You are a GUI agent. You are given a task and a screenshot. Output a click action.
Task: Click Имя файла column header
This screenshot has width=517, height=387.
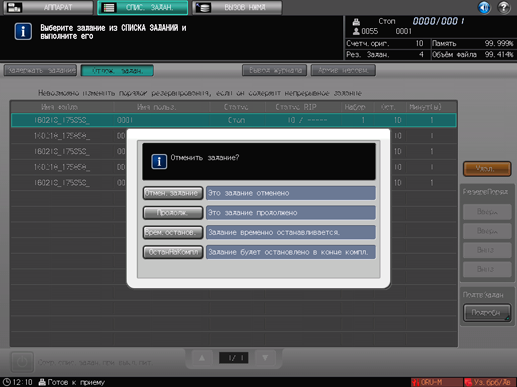click(x=59, y=107)
